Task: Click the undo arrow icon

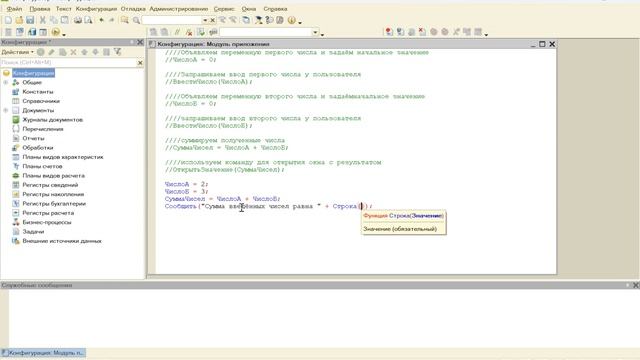Action: point(101,20)
